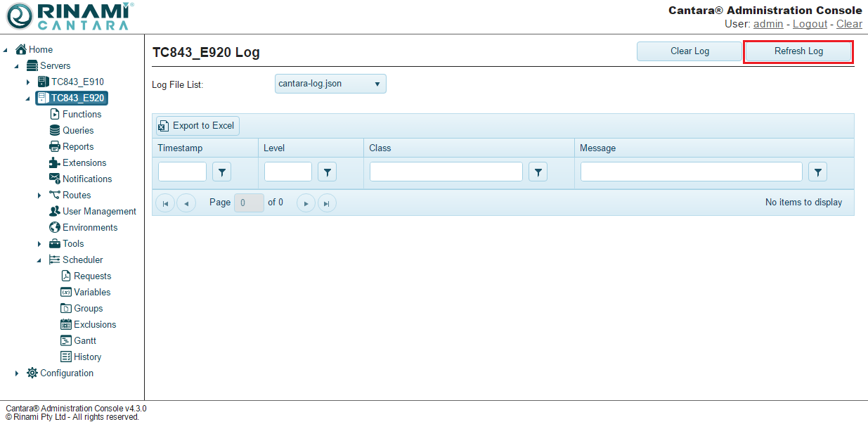Collapse the Scheduler tree node
This screenshot has height=429, width=868.
39,260
